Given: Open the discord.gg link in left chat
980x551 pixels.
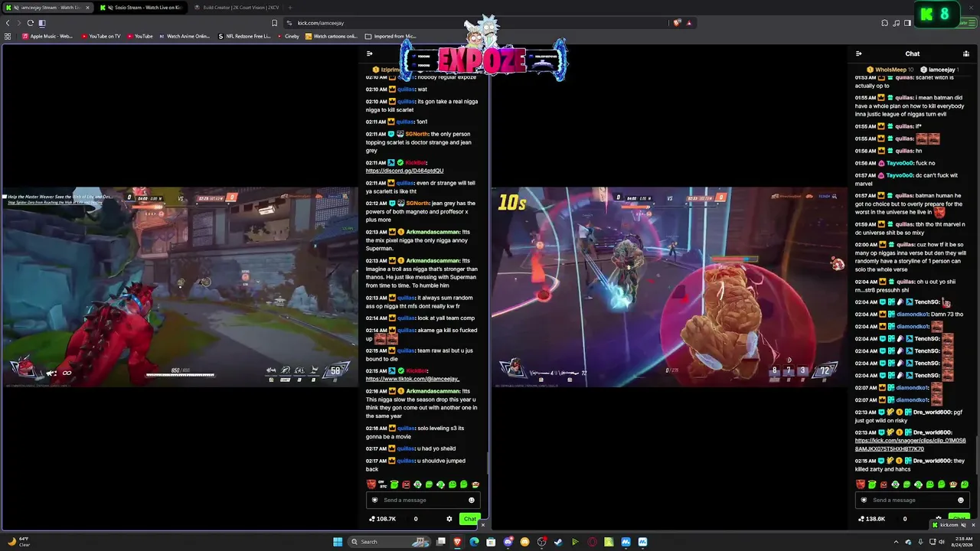Looking at the screenshot, I should pyautogui.click(x=404, y=171).
